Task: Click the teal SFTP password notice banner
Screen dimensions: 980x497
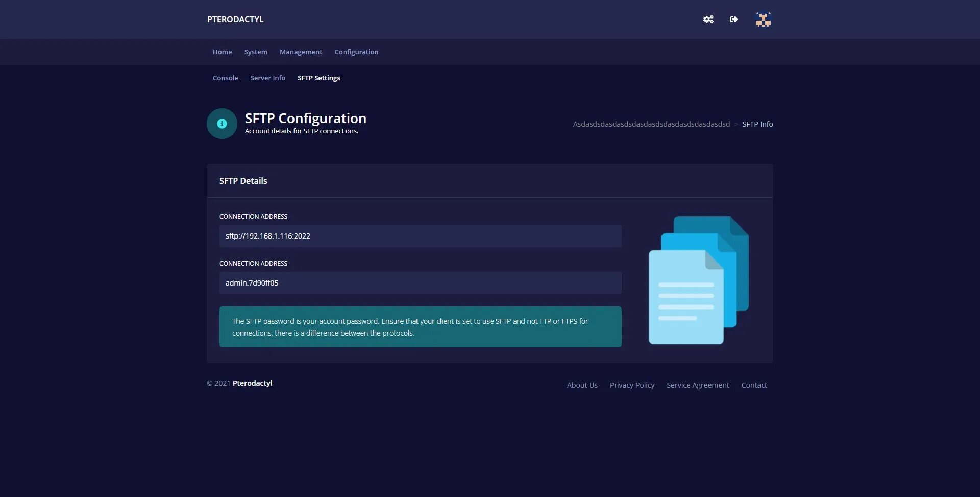Action: 420,327
